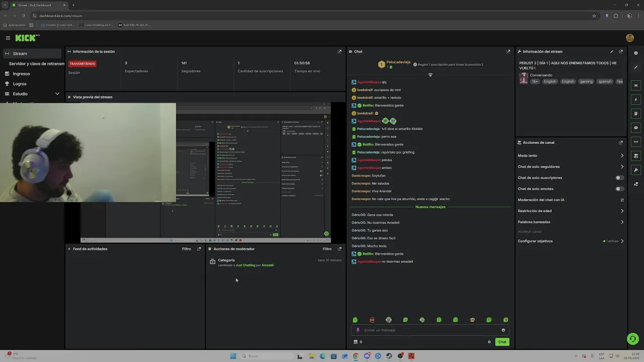The image size is (644, 362).
Task: Click the red angry emote in quick row
Action: [372, 320]
